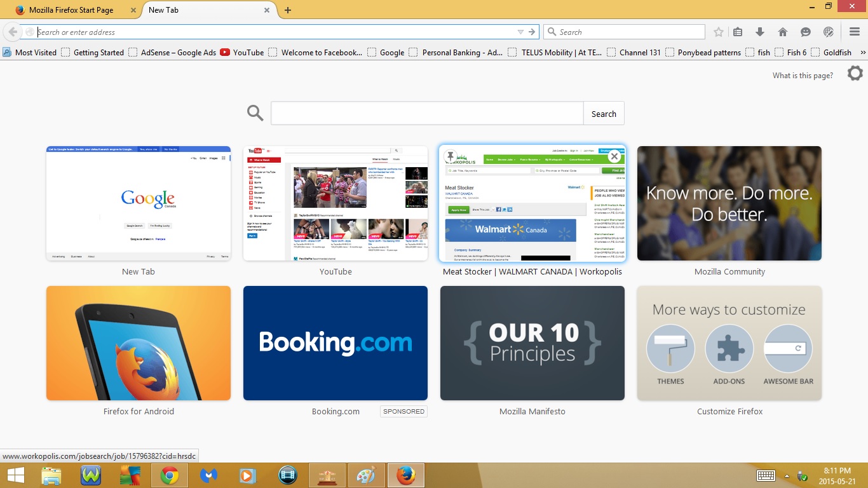The height and width of the screenshot is (488, 868).
Task: Bookmark this page with the star icon
Action: pyautogui.click(x=719, y=32)
